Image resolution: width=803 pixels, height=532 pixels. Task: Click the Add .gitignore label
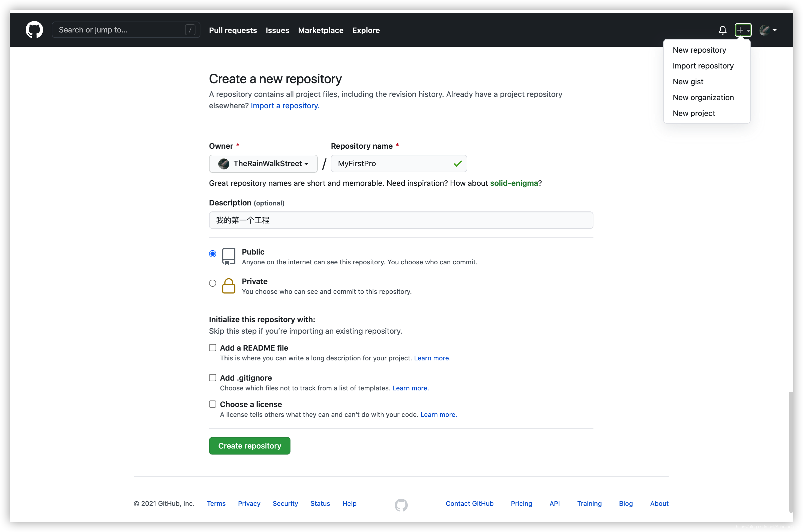pos(245,378)
